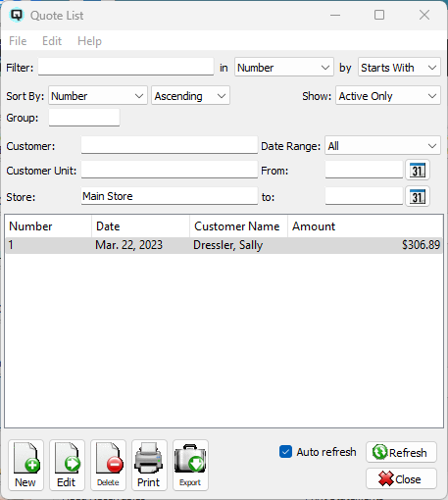Open the Date Range dropdown

(382, 146)
